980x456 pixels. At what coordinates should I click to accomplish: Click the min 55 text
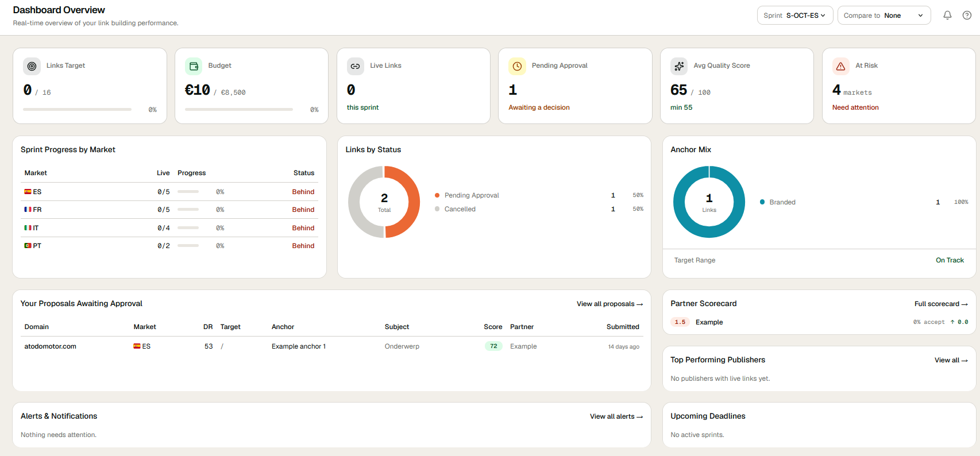click(x=681, y=107)
